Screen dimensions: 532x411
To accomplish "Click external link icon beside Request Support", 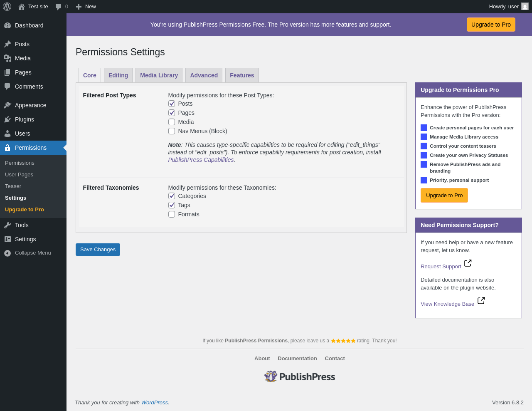I will (x=468, y=263).
